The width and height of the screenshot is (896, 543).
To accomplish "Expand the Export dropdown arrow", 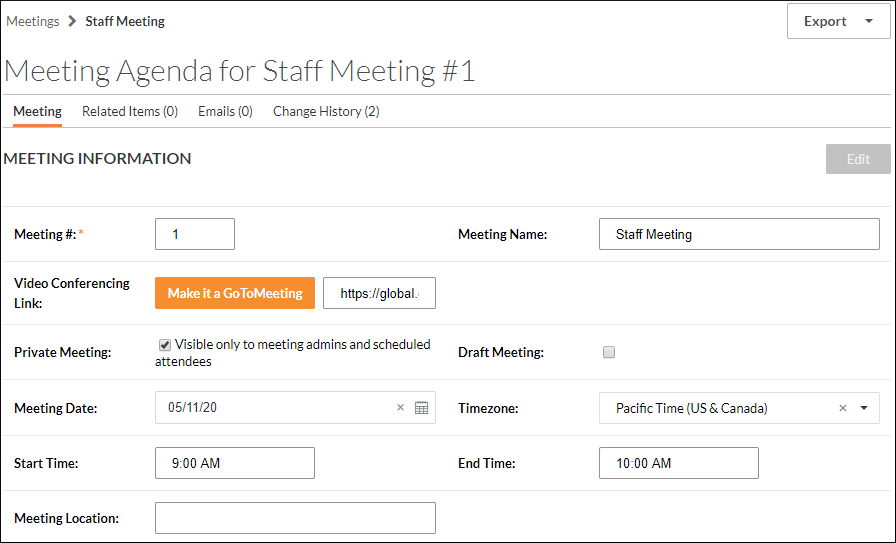I will tap(868, 22).
